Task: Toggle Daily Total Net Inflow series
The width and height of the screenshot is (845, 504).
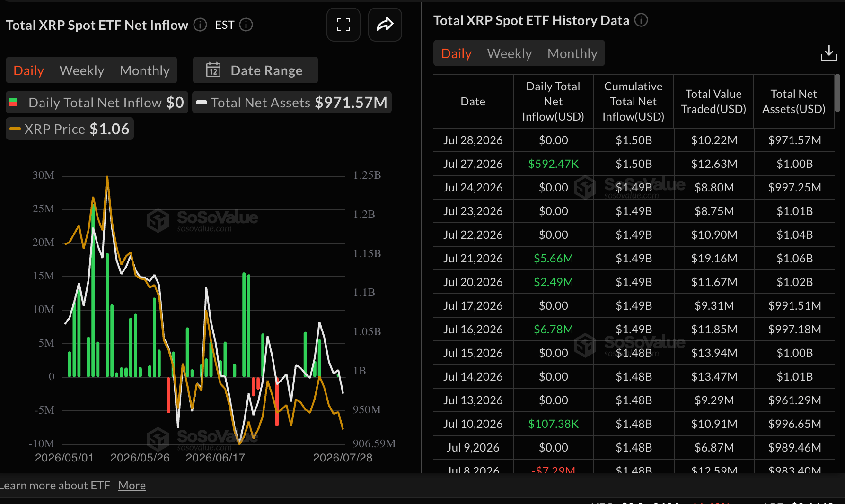Action: click(97, 102)
